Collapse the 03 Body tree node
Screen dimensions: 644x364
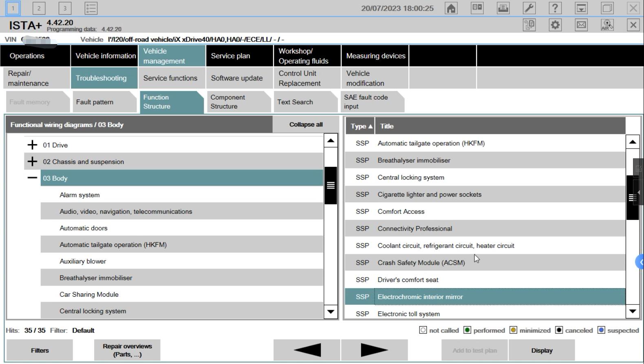click(x=32, y=178)
